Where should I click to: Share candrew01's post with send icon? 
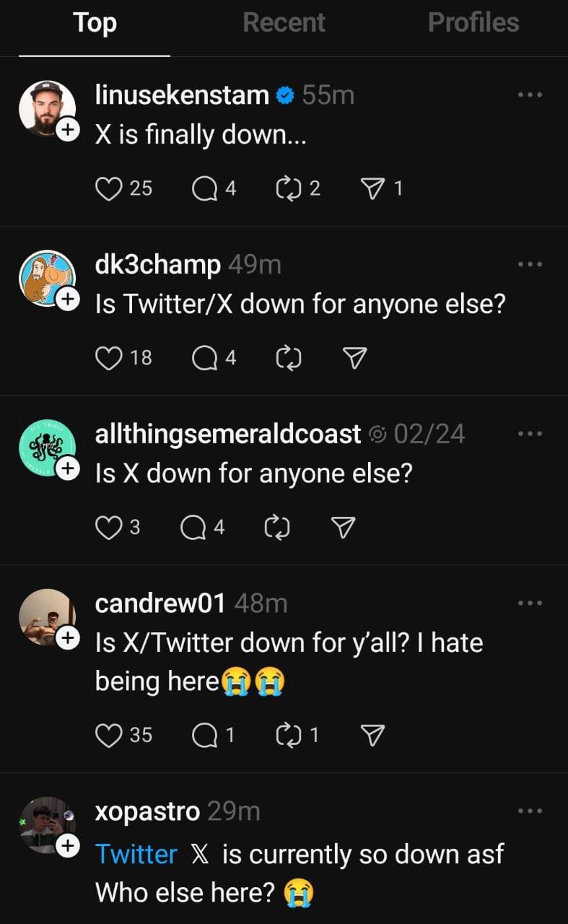(372, 735)
